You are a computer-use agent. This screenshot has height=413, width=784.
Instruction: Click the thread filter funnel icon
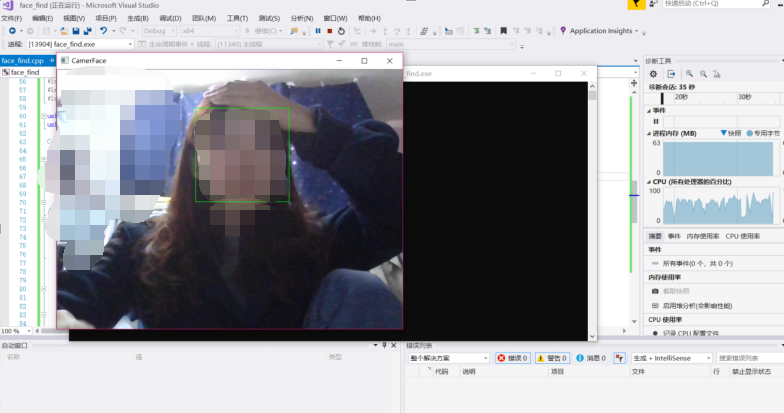click(x=330, y=44)
